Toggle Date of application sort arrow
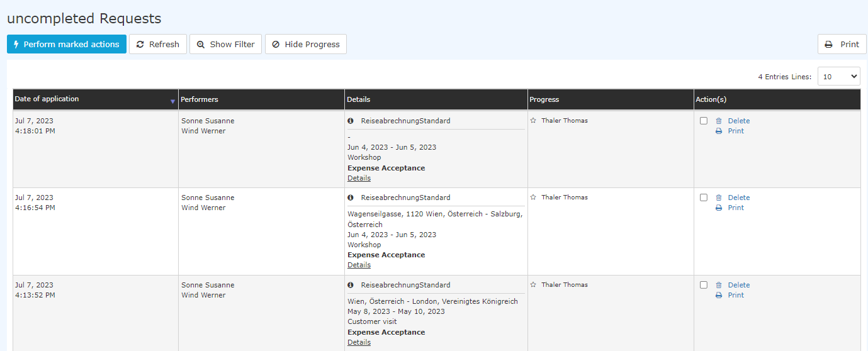This screenshot has width=868, height=351. [x=172, y=101]
